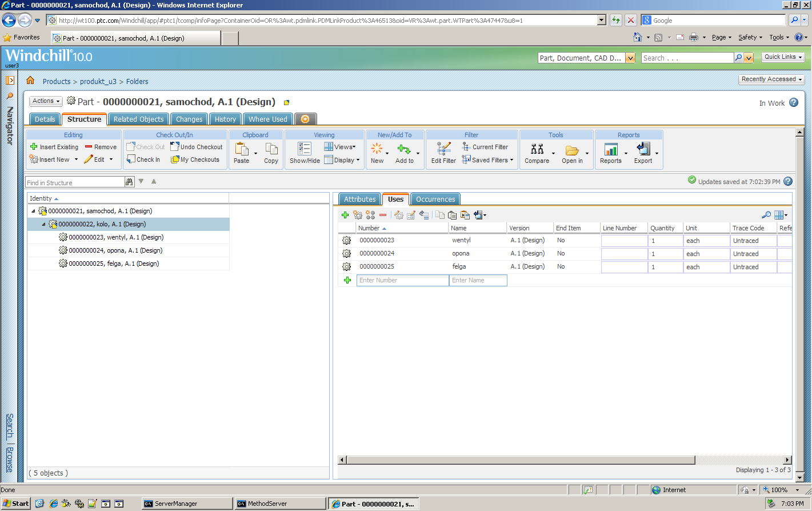This screenshot has width=812, height=511.
Task: Click the red minus remove icon in Uses toolbar
Action: [383, 215]
